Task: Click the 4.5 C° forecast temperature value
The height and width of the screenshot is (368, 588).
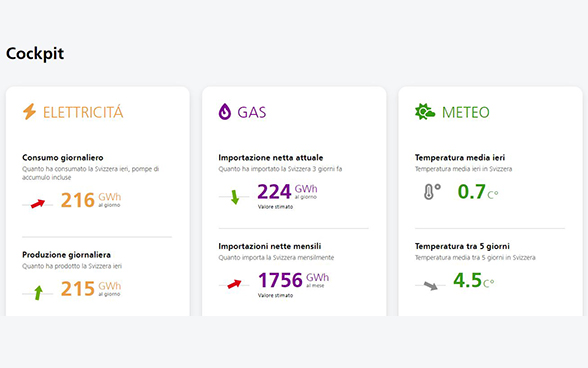Action: coord(474,280)
